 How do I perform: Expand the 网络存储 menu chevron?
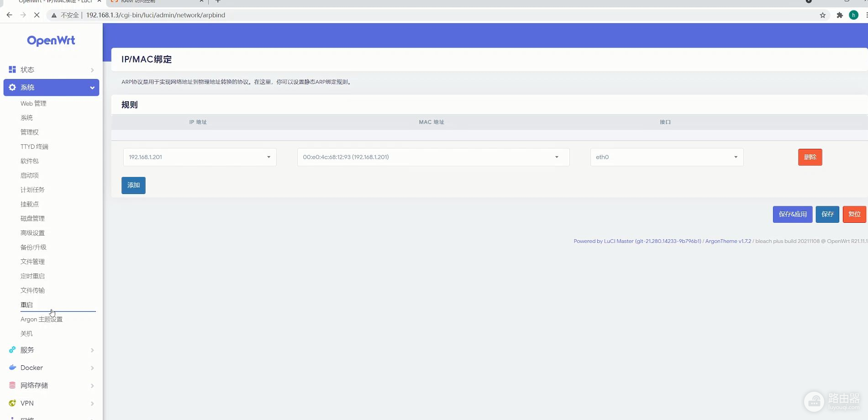click(x=92, y=386)
